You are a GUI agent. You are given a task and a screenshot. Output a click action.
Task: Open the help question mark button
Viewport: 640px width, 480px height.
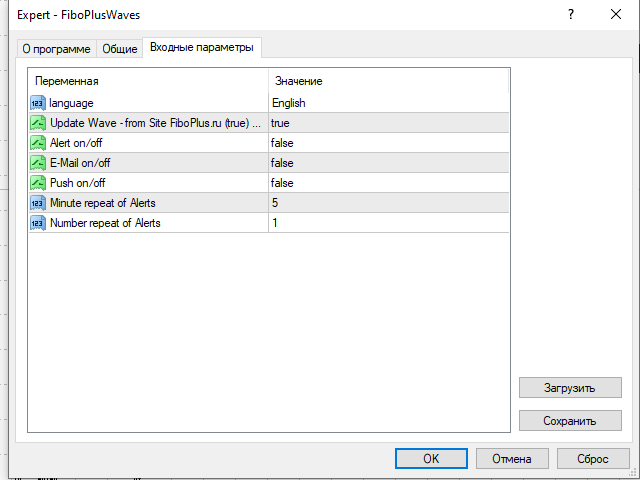(x=571, y=15)
